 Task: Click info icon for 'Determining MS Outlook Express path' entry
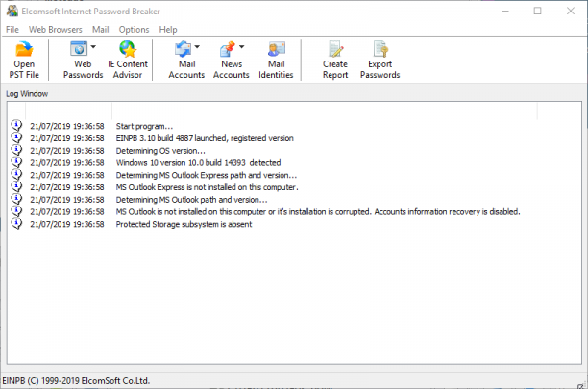16,174
